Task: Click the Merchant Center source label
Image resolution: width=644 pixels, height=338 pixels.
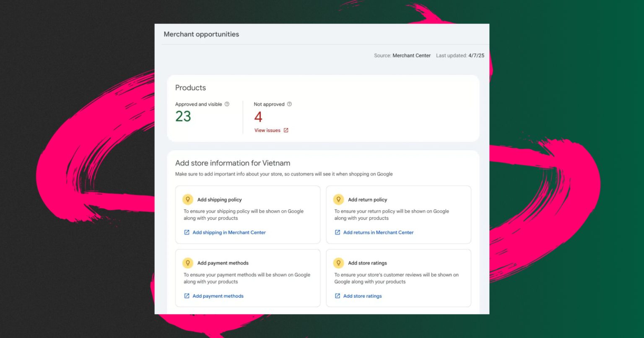Action: [x=411, y=55]
